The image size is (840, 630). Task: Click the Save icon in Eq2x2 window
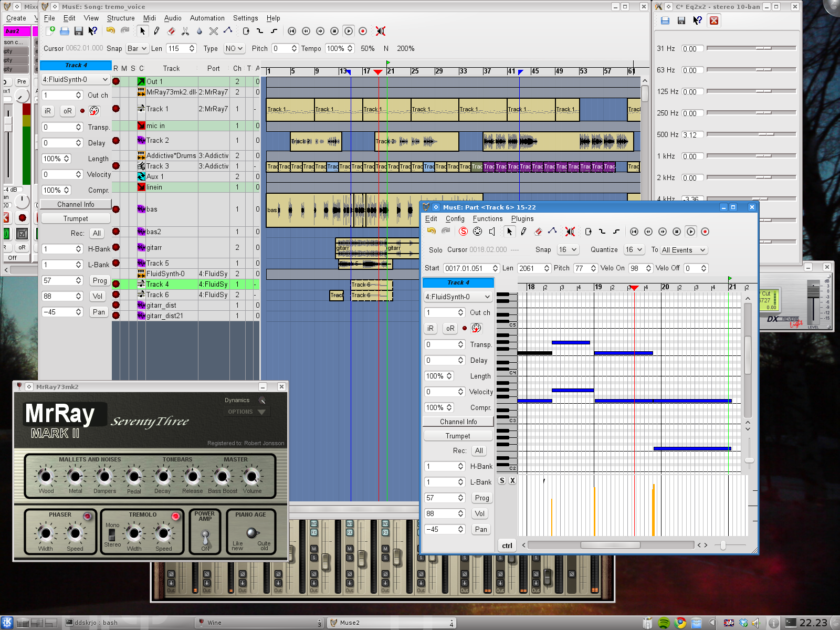[681, 20]
